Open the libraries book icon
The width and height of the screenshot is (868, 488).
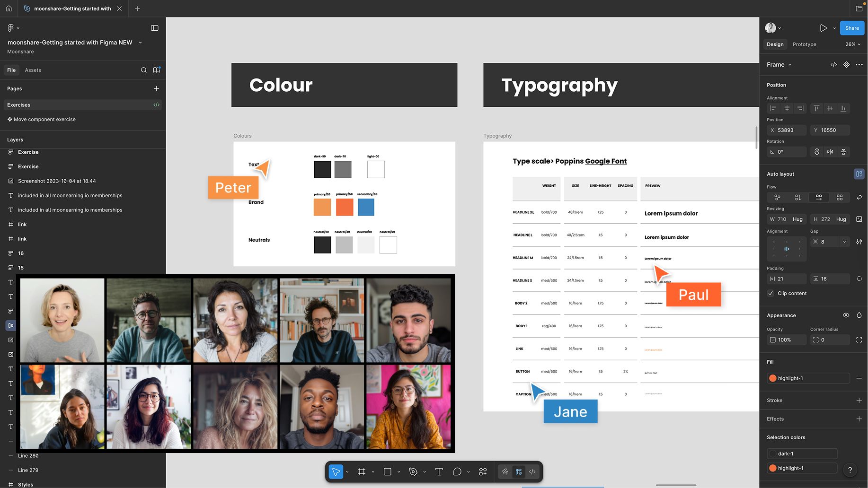[157, 70]
